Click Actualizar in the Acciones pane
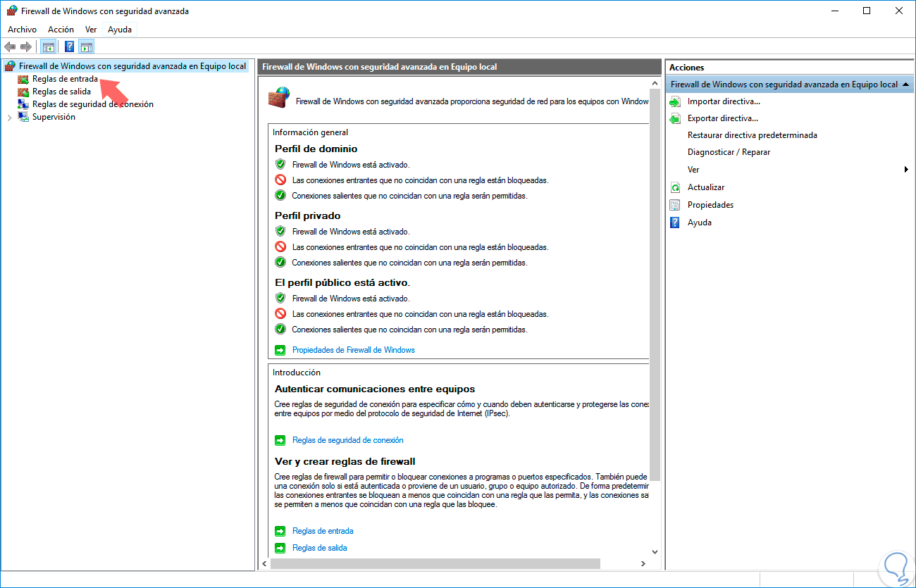This screenshot has height=588, width=916. (x=706, y=187)
